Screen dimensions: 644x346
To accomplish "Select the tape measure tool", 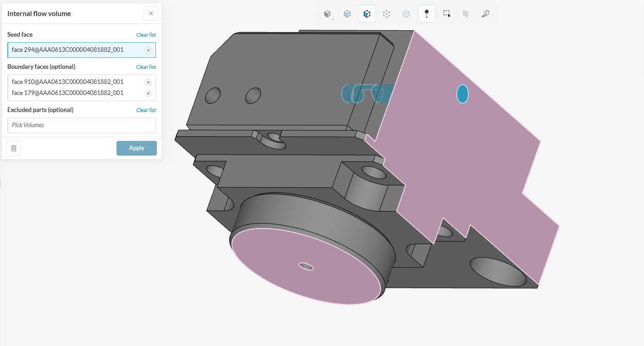I will click(485, 14).
